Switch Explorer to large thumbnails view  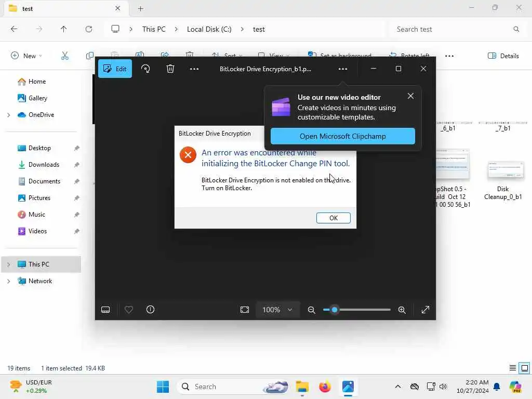click(x=525, y=368)
